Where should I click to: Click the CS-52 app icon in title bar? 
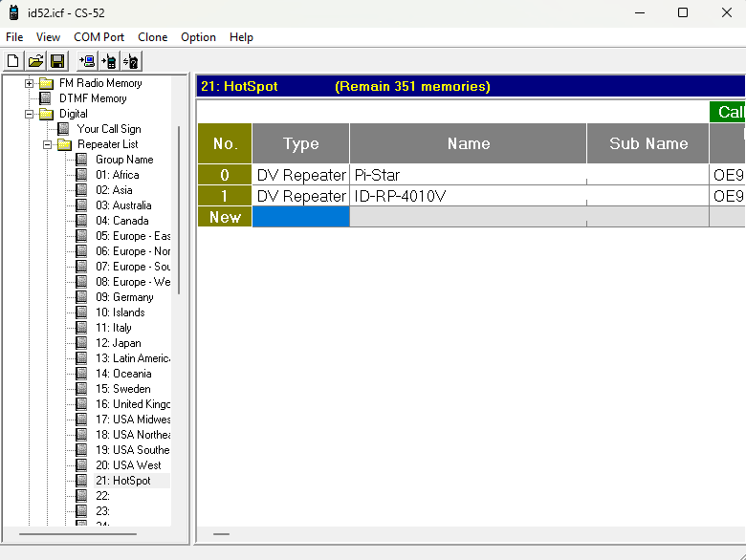(x=13, y=12)
